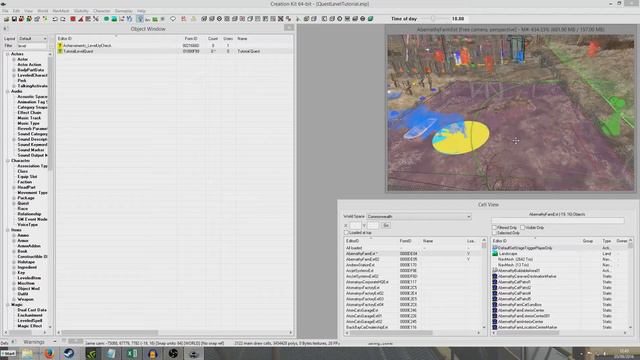
Task: Select the AbernathyFarmExt02 cell row
Action: (412, 259)
